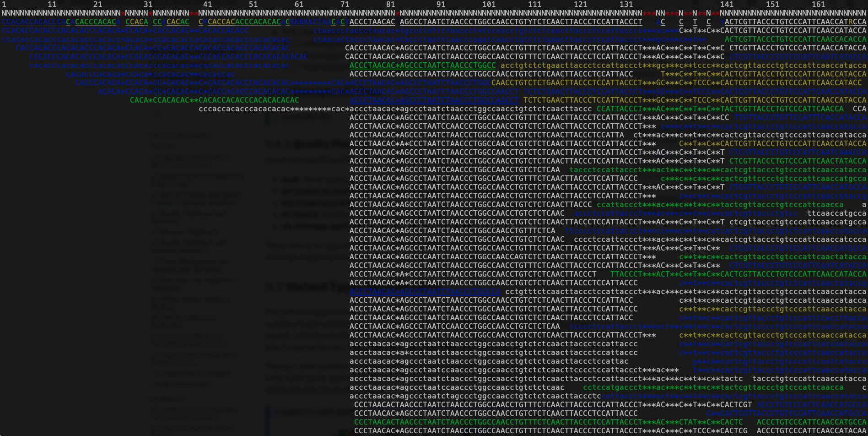Click ruler position label 131
Viewport: 868px width, 436px height.
click(626, 4)
